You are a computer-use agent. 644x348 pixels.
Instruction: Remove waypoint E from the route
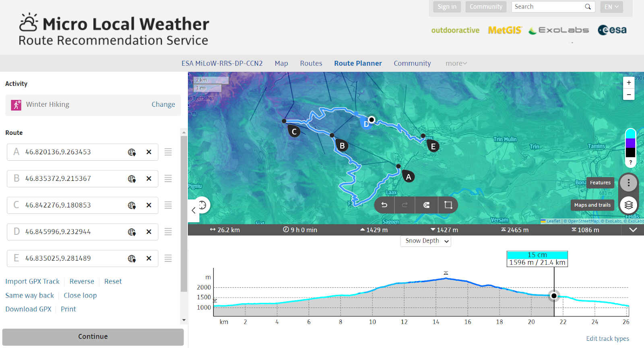pos(149,258)
